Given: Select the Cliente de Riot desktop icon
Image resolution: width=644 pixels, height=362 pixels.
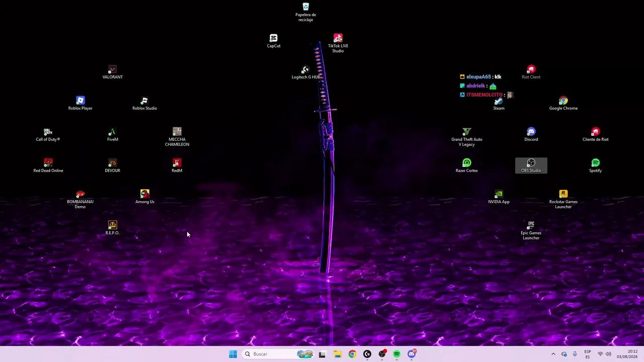Looking at the screenshot, I should point(595,135).
